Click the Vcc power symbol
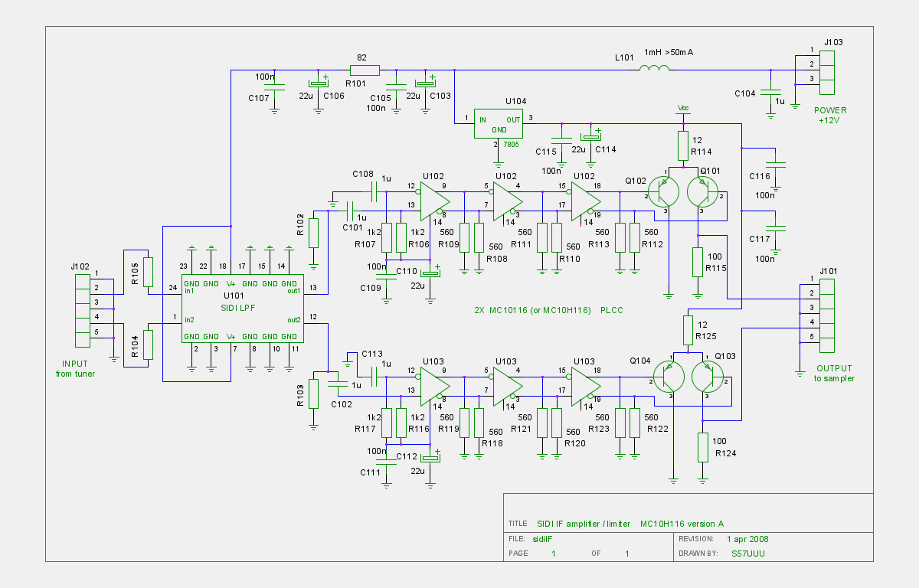 pyautogui.click(x=684, y=109)
